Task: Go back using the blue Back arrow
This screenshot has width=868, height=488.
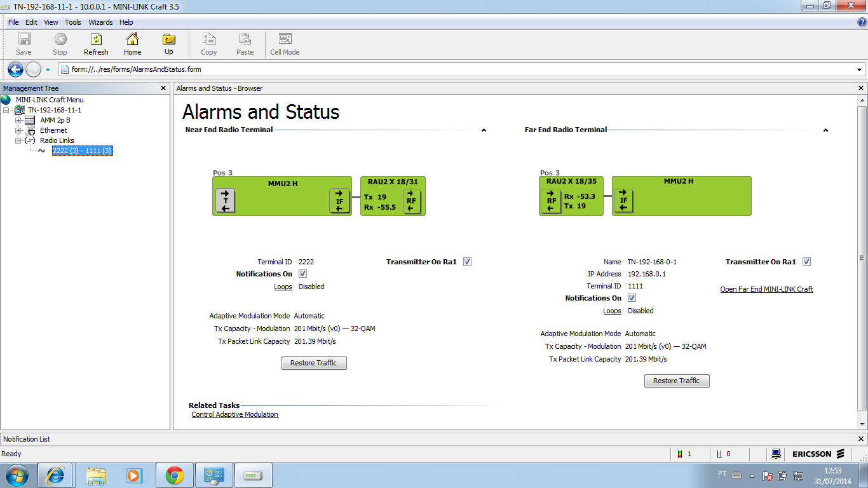Action: click(15, 69)
